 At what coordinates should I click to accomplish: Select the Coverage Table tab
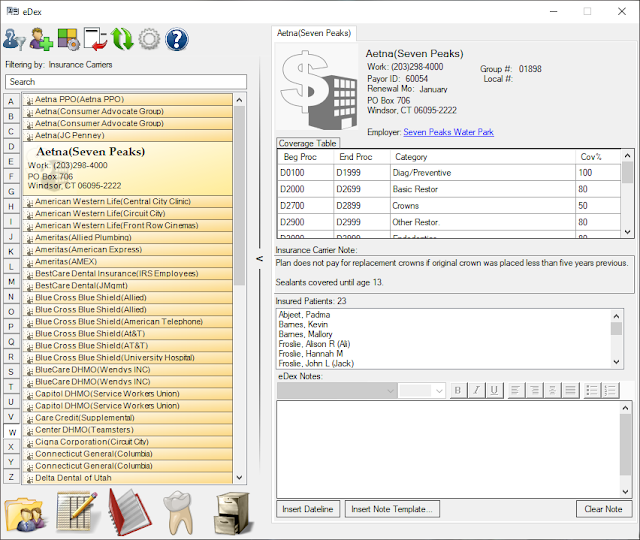(x=307, y=143)
